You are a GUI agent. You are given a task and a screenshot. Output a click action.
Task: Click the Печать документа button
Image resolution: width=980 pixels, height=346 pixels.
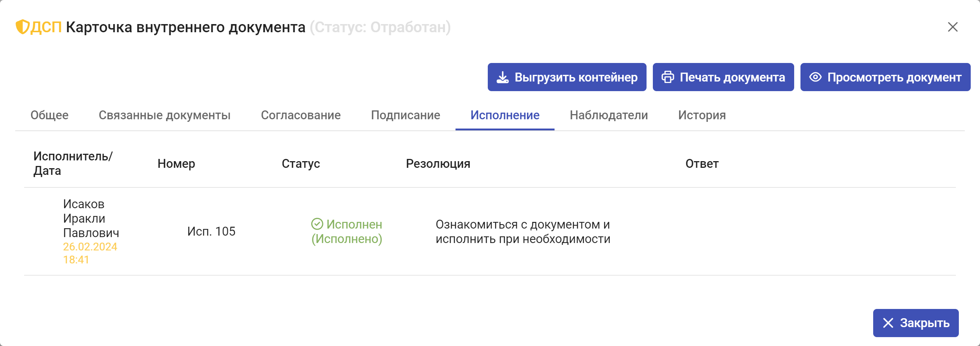pos(723,77)
